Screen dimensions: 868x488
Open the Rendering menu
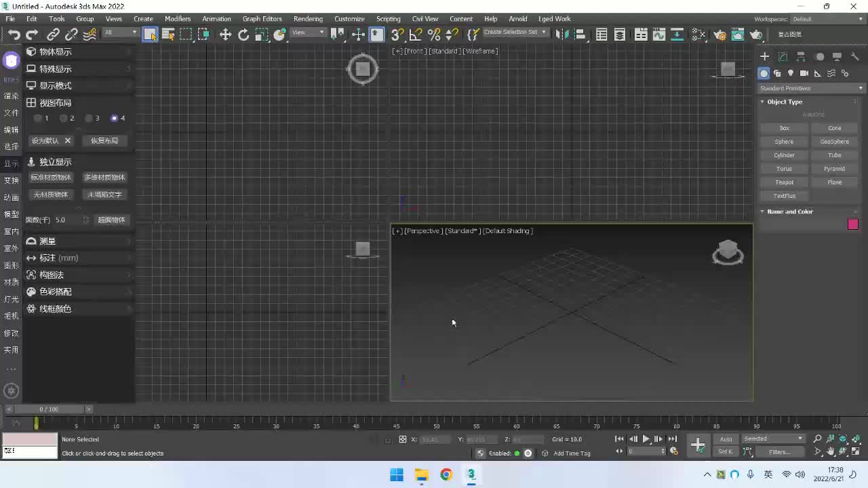click(x=308, y=19)
